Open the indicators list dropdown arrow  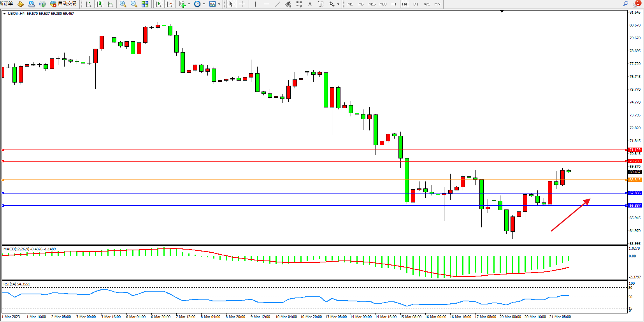[x=189, y=4]
